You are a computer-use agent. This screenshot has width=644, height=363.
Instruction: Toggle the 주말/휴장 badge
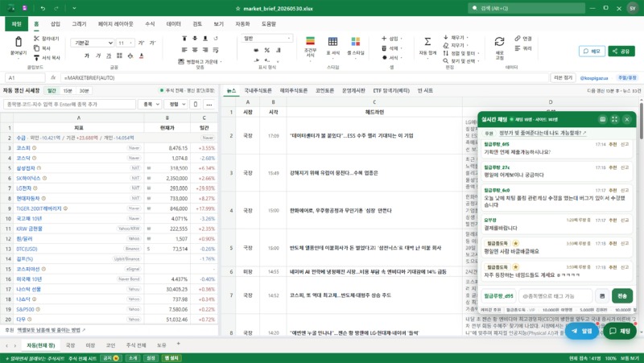627,77
